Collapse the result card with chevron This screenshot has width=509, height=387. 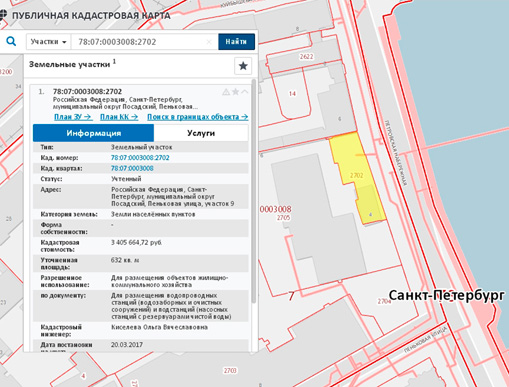tap(245, 91)
